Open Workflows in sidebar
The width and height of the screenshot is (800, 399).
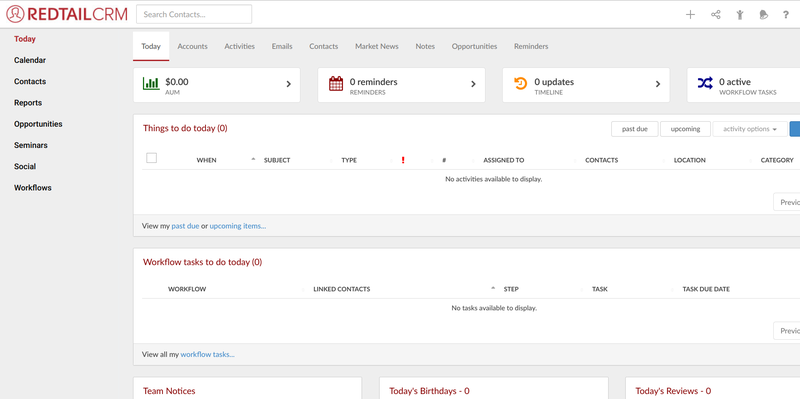33,188
